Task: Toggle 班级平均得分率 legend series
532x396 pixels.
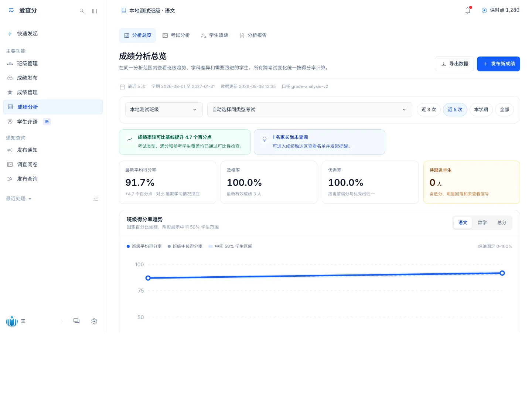Action: 144,246
